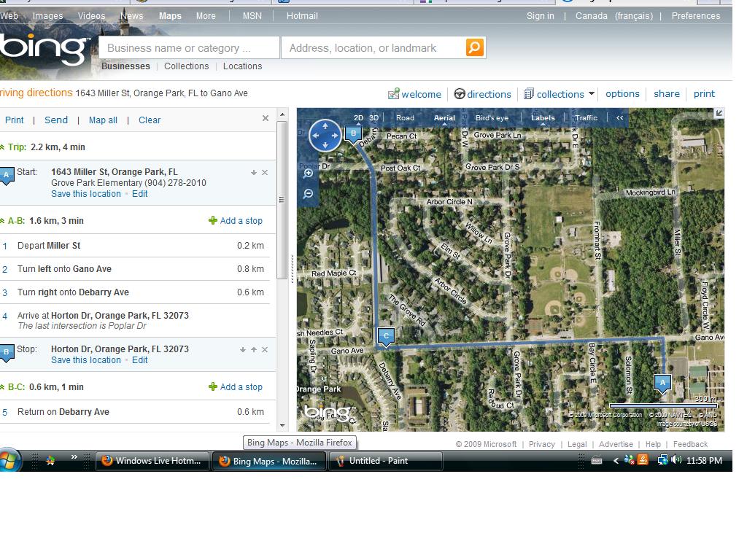Image resolution: width=747 pixels, height=560 pixels.
Task: Open directions via the steering wheel icon
Action: pyautogui.click(x=460, y=94)
